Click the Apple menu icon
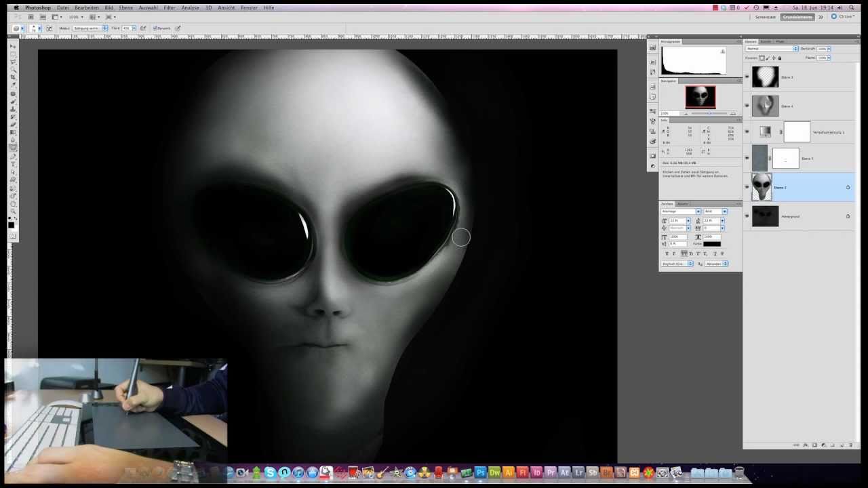 [16, 7]
